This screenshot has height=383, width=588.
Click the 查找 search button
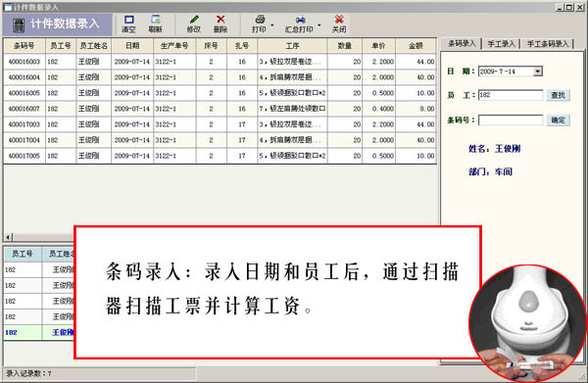pos(558,95)
